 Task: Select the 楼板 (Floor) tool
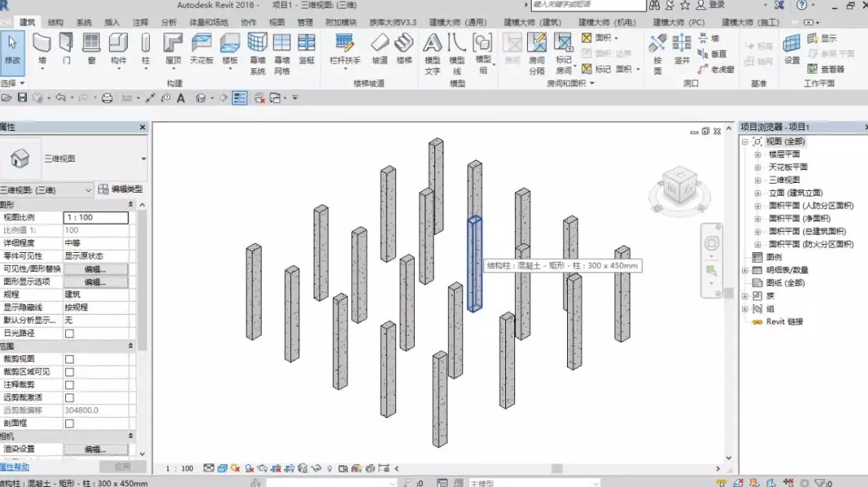[x=229, y=50]
